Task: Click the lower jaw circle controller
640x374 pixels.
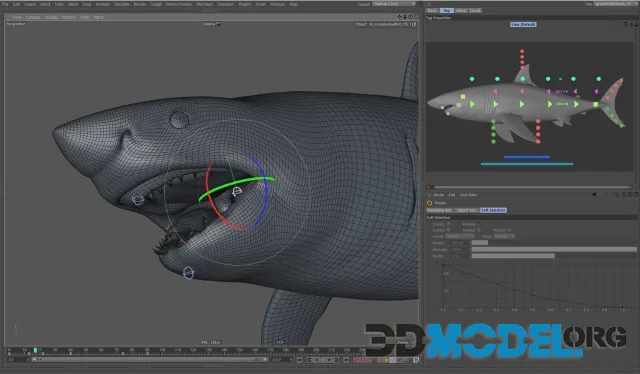Action: tap(188, 273)
